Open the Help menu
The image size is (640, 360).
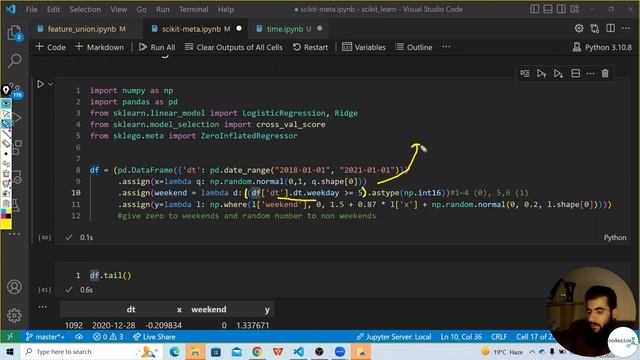coord(225,9)
